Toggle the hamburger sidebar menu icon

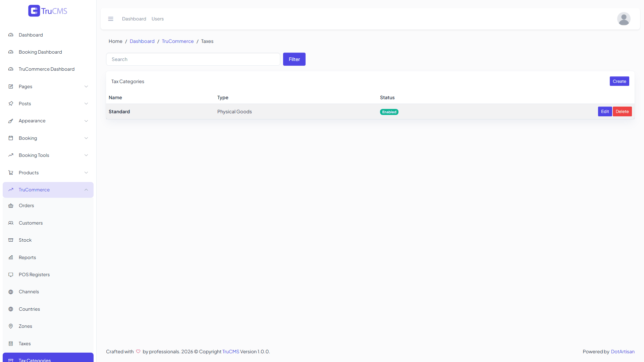(x=111, y=19)
